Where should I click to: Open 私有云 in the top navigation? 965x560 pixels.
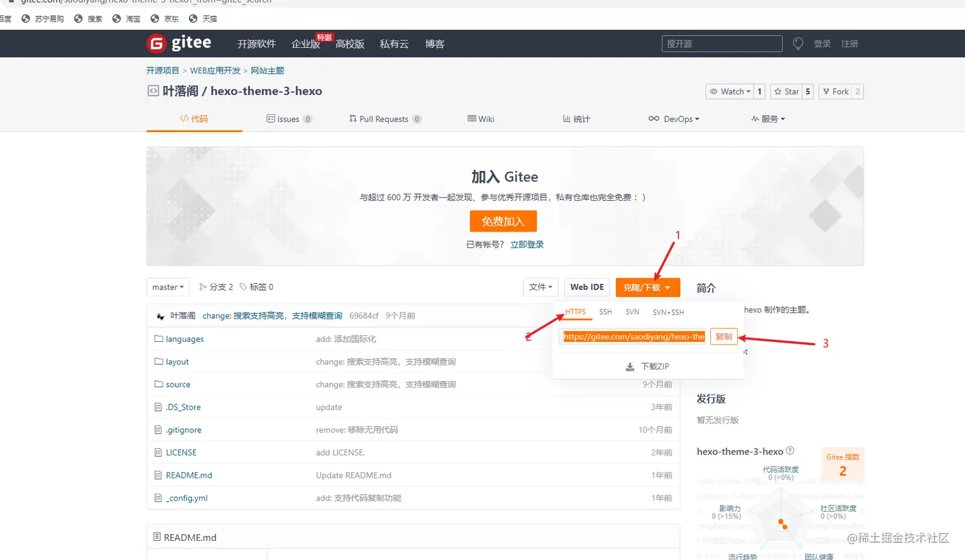(394, 43)
